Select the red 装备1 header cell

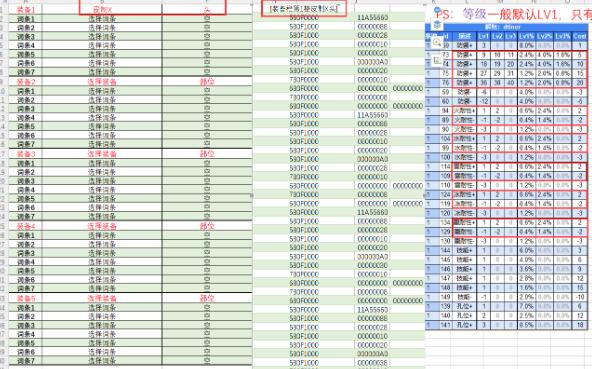pos(26,9)
